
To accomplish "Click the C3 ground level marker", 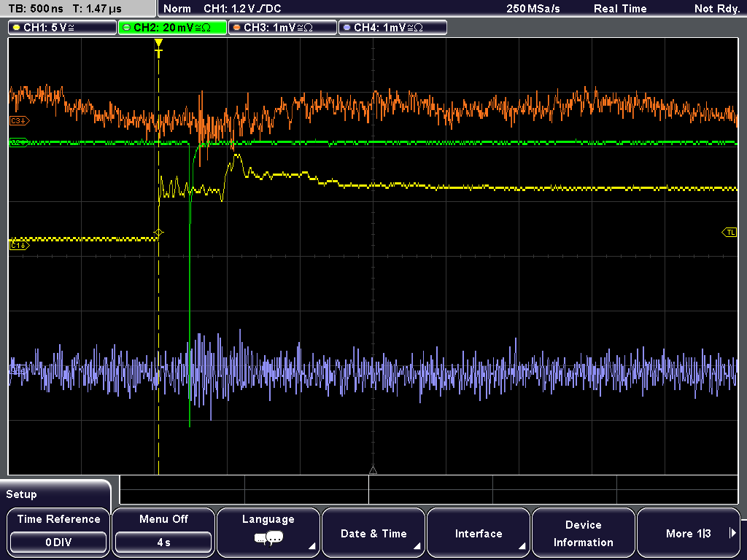I will (x=19, y=121).
